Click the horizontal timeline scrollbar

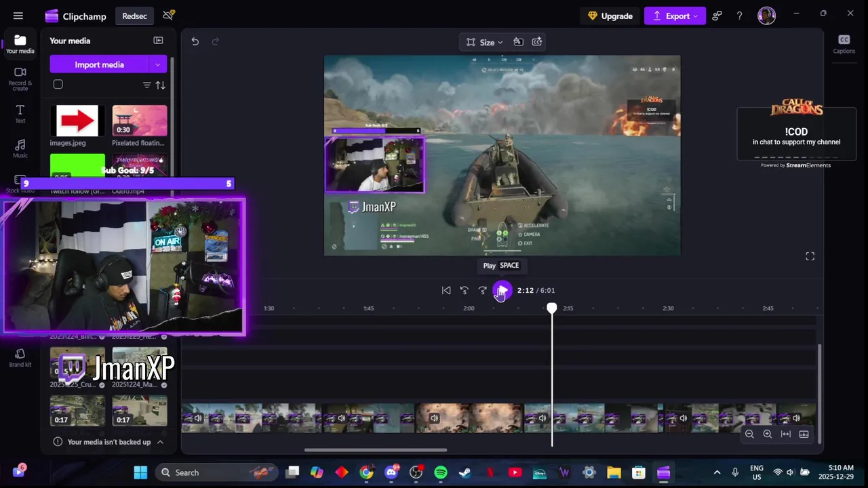(375, 450)
